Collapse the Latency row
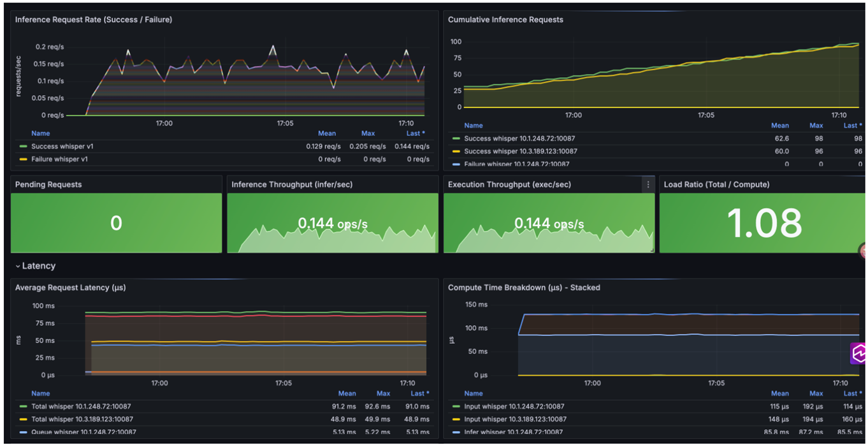The width and height of the screenshot is (868, 447). tap(36, 266)
